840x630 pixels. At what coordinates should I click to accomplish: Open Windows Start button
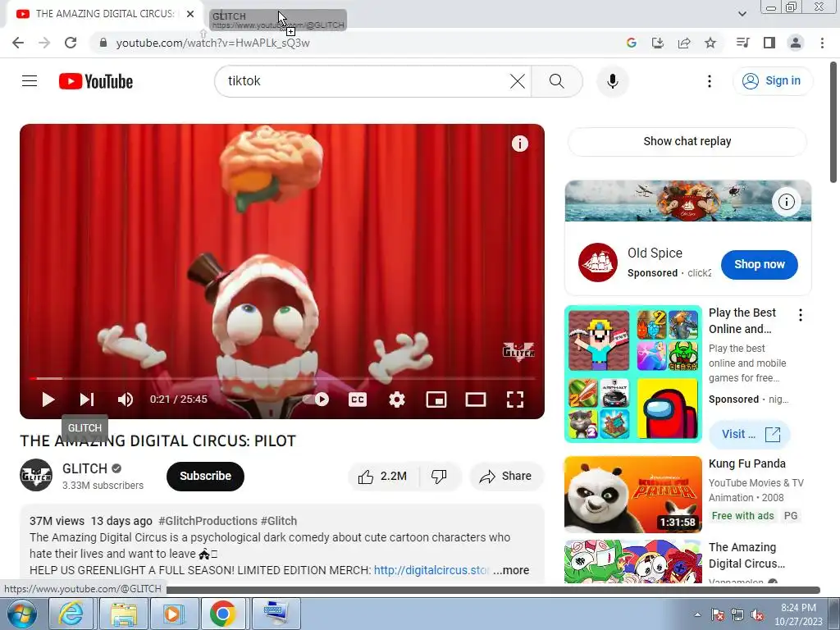(x=21, y=614)
